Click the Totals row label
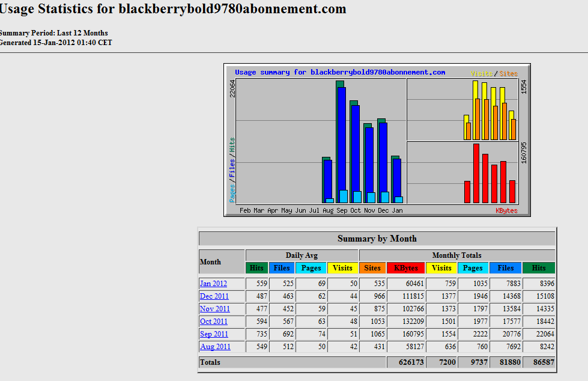The image size is (588, 381). coord(210,362)
